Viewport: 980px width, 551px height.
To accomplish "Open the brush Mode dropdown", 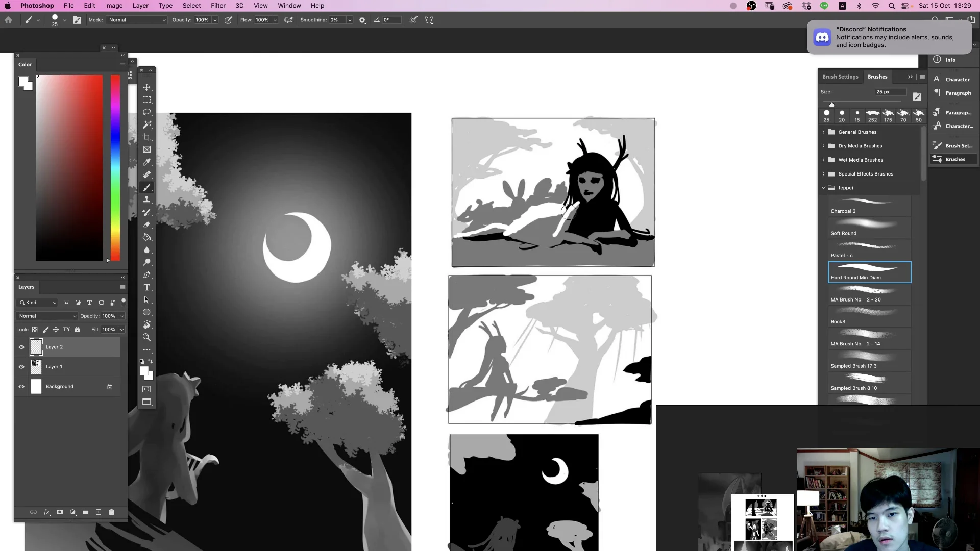I will click(137, 20).
